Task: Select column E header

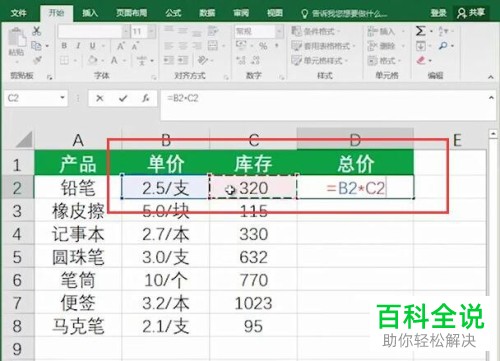Action: pyautogui.click(x=457, y=140)
